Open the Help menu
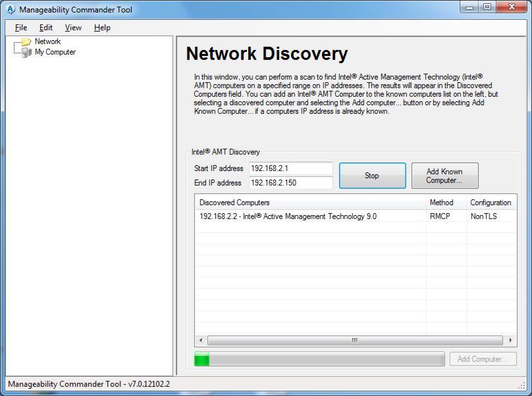Image resolution: width=532 pixels, height=396 pixels. (102, 28)
